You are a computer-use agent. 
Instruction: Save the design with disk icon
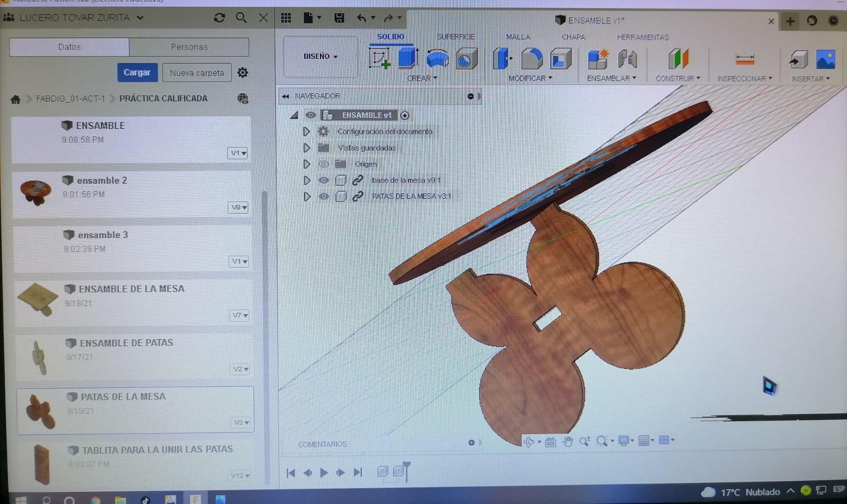point(339,19)
